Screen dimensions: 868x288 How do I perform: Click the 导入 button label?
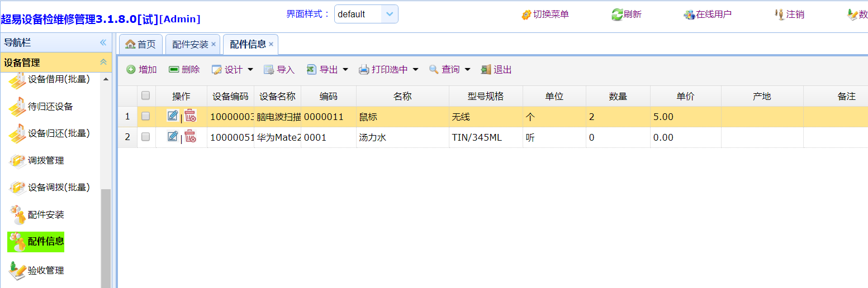pos(286,70)
